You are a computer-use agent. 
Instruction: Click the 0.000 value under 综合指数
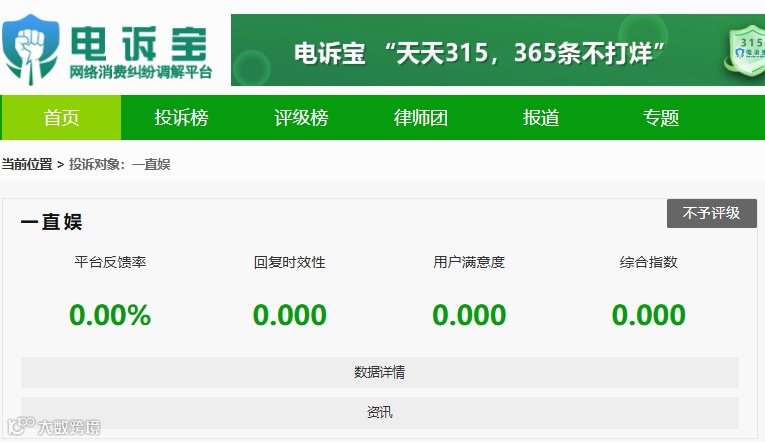648,315
